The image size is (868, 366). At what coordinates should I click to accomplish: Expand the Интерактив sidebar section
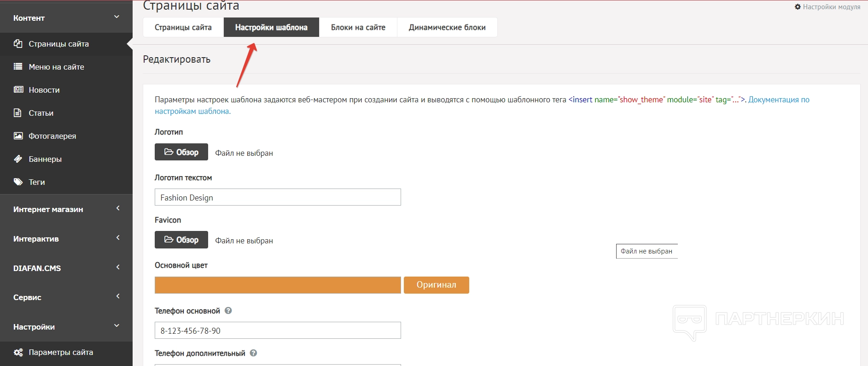(x=118, y=238)
